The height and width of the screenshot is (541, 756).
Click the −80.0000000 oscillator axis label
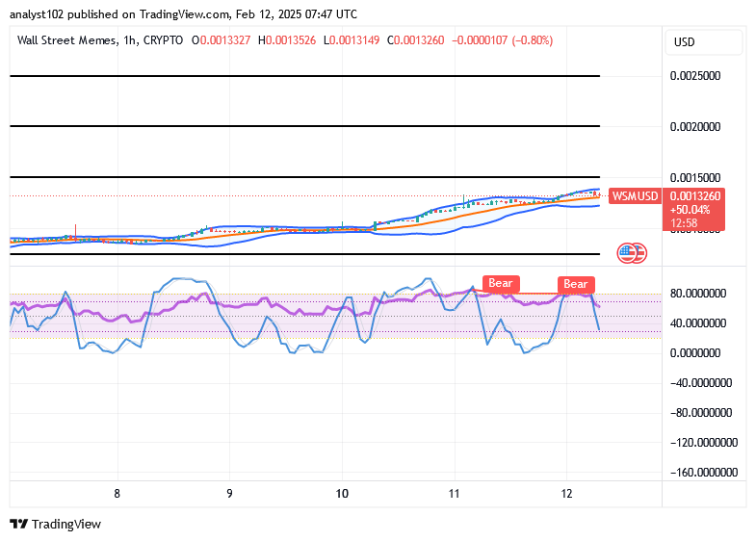(x=701, y=413)
